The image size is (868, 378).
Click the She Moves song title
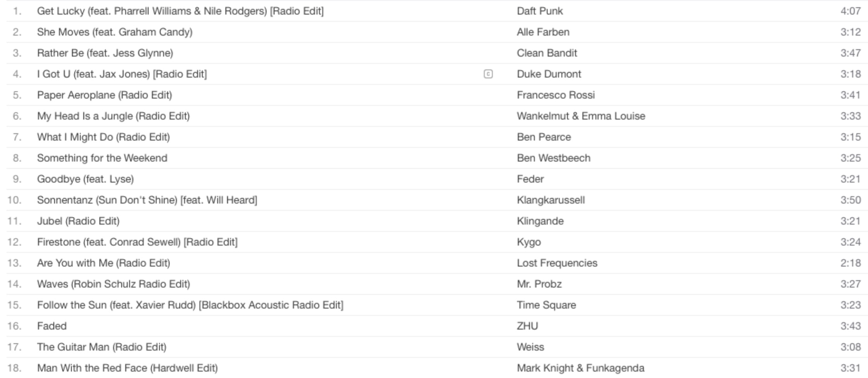tap(115, 32)
